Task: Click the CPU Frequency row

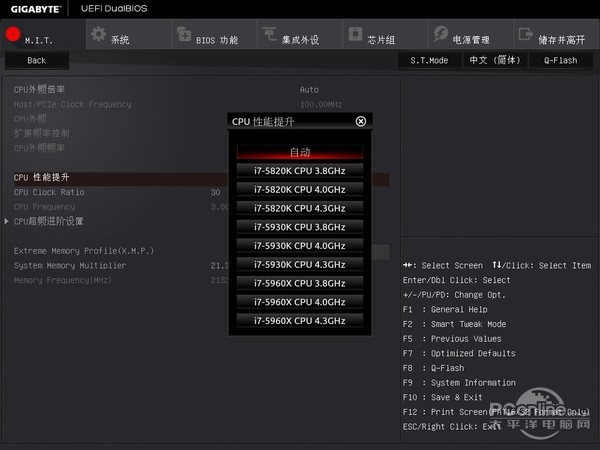Action: (120, 207)
